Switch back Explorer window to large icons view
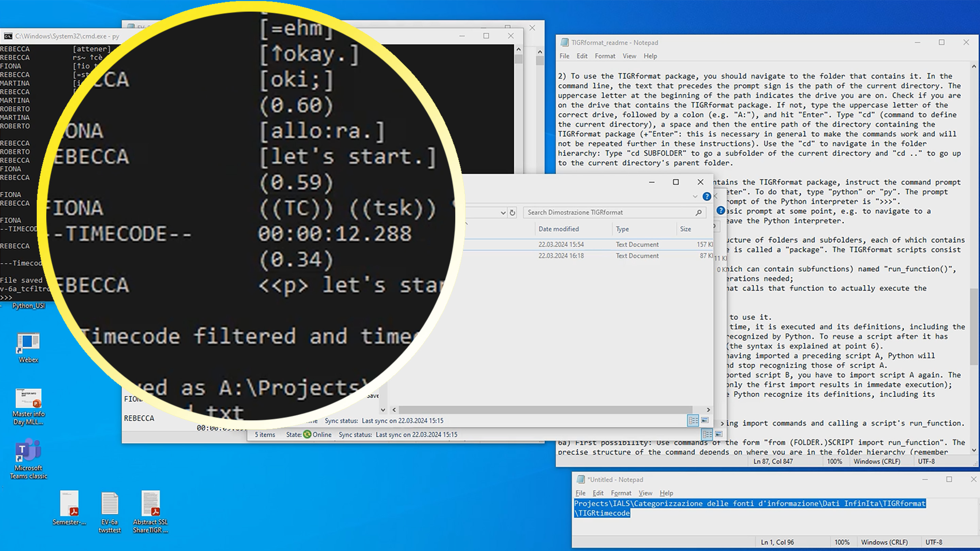The image size is (980, 551). (719, 434)
